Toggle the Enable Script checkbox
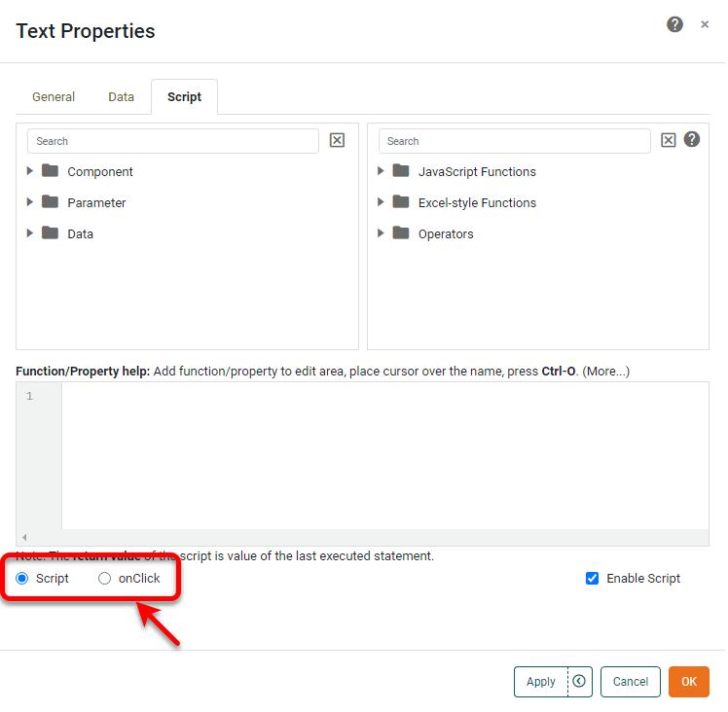The width and height of the screenshot is (728, 712). click(592, 579)
